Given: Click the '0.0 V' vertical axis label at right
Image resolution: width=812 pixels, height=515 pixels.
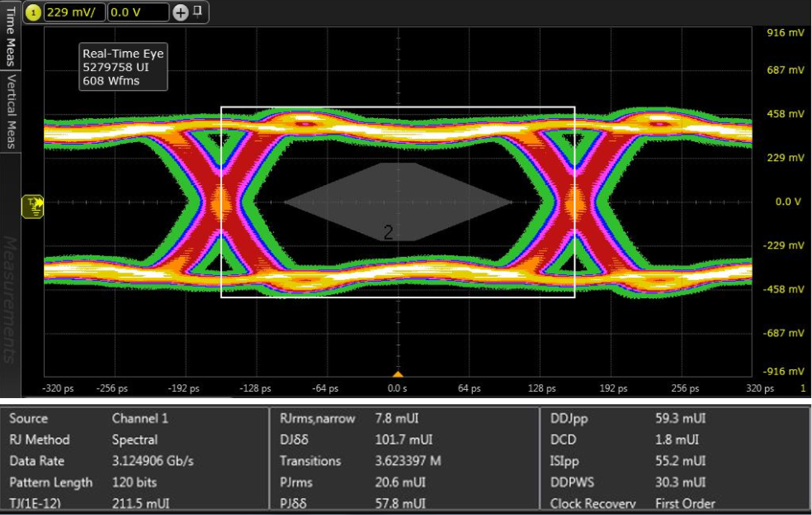Looking at the screenshot, I should point(788,202).
